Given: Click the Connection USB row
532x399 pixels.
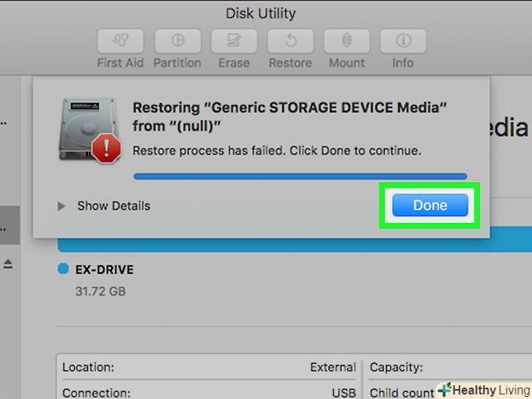Looking at the screenshot, I should point(209,392).
